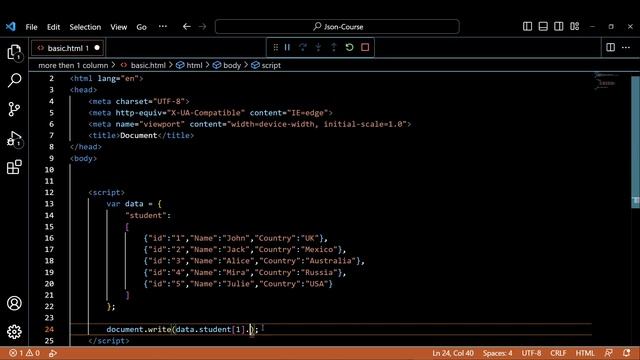Click document.write on line 24
640x360 pixels.
pos(139,329)
